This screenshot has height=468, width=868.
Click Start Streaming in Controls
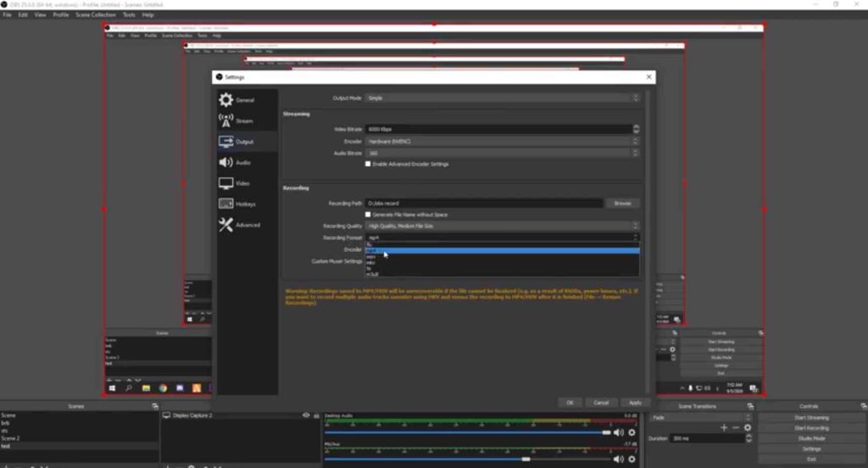pyautogui.click(x=811, y=418)
